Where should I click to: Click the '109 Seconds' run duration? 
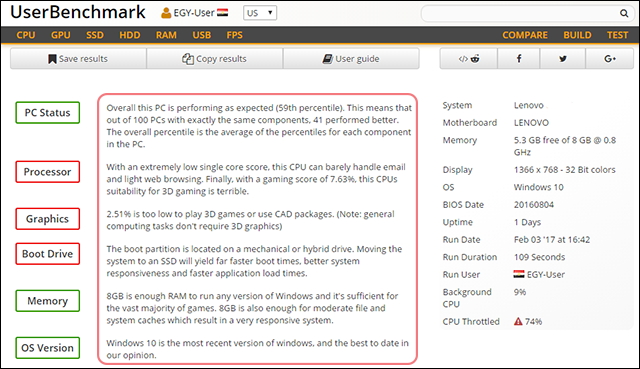click(x=539, y=257)
